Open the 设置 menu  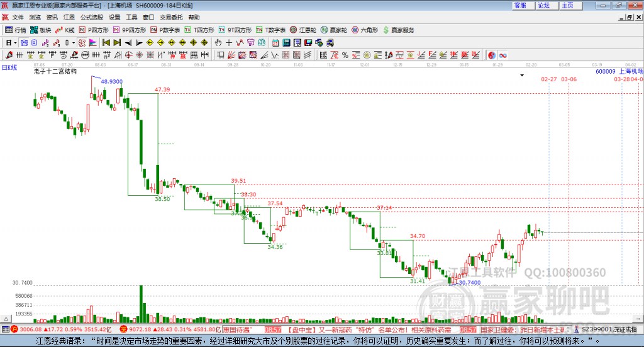point(114,17)
